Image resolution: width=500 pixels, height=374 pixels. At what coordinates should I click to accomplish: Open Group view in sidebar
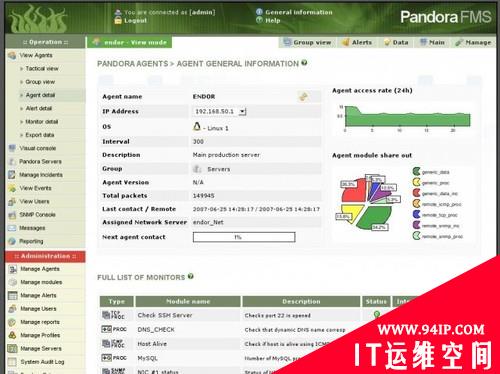click(40, 82)
